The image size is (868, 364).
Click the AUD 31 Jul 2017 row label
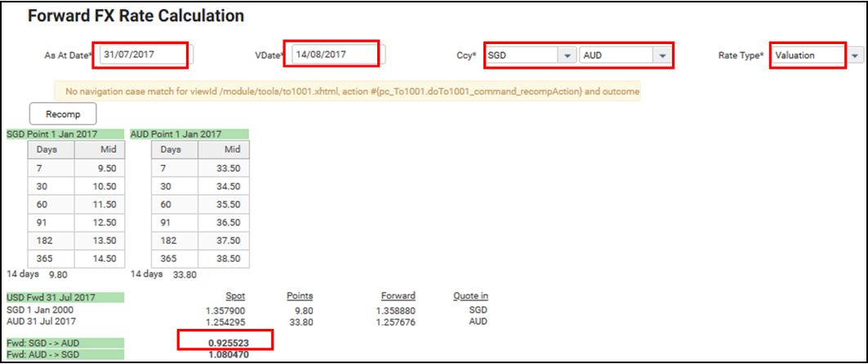(x=42, y=321)
